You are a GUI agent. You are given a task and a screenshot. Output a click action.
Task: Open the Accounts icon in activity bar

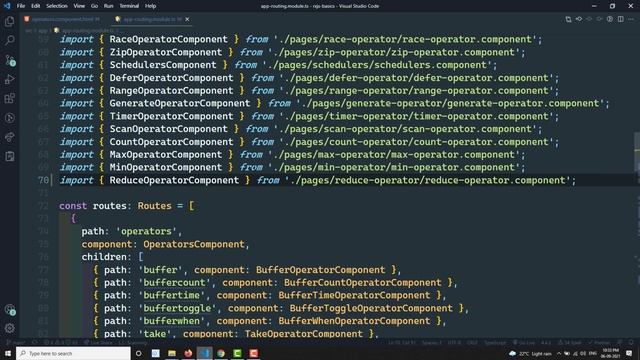click(x=9, y=310)
